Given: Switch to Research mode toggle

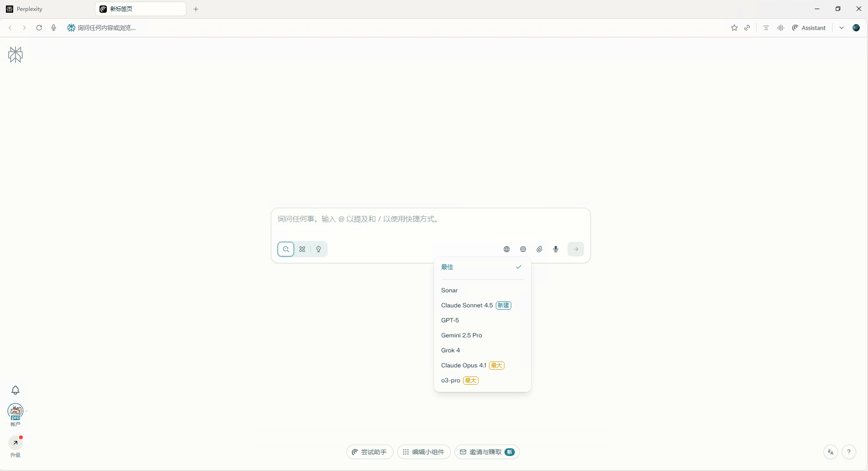Looking at the screenshot, I should pos(302,249).
